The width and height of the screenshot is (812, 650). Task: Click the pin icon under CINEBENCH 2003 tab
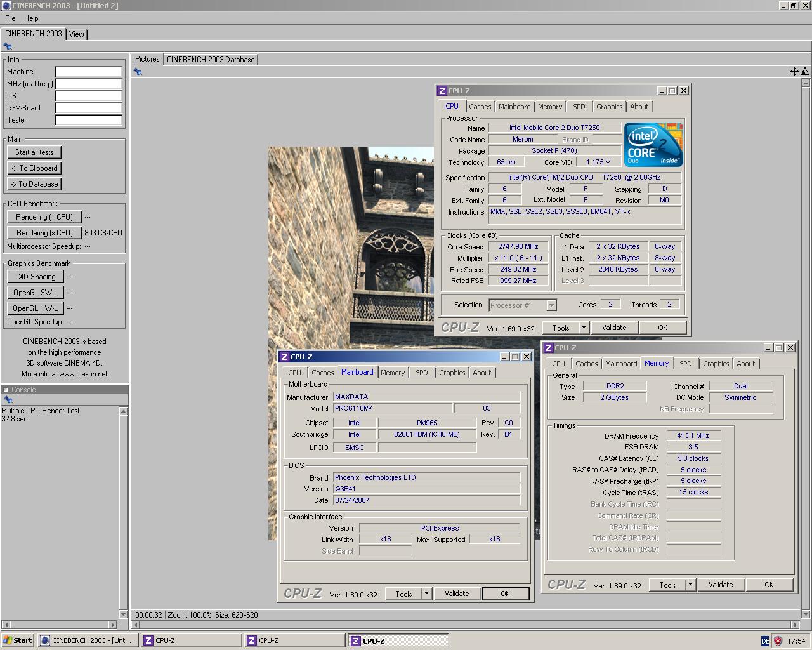tap(8, 46)
